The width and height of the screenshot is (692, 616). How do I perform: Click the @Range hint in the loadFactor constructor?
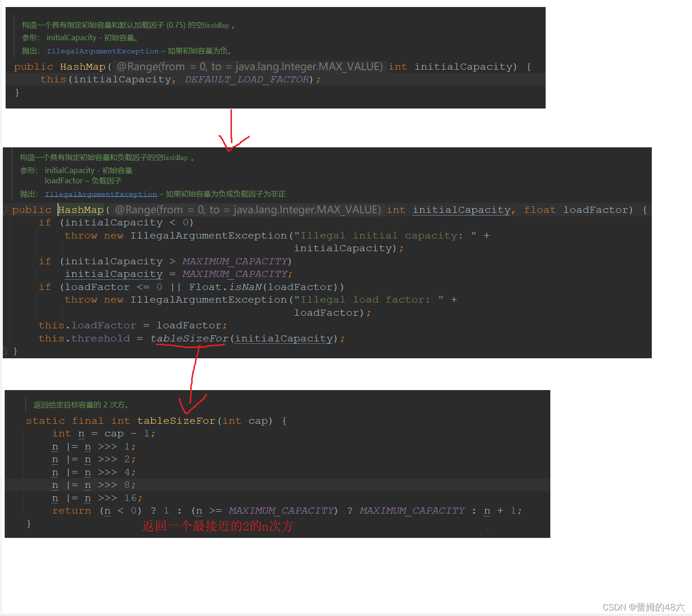[x=248, y=210]
